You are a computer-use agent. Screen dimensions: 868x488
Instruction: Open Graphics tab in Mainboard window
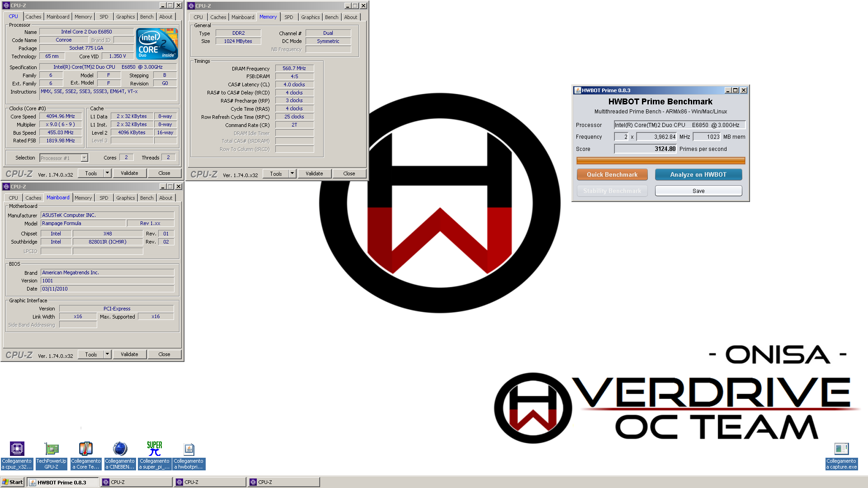coord(125,198)
